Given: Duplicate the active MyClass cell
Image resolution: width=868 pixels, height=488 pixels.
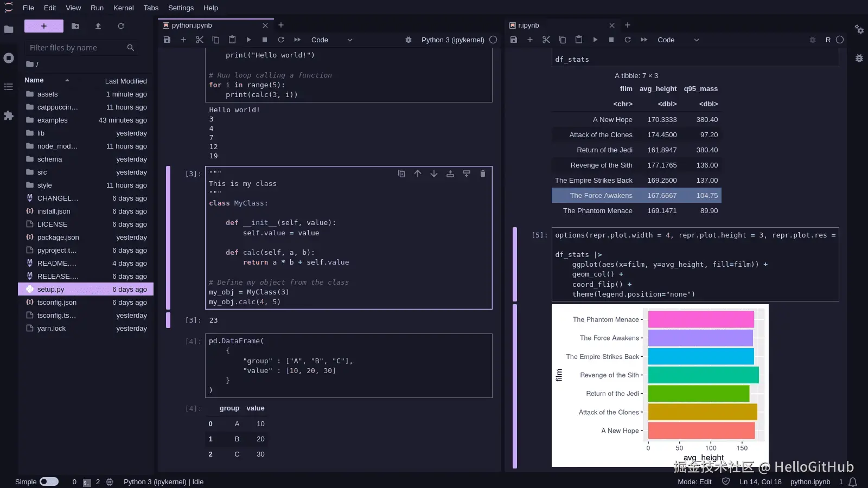Looking at the screenshot, I should tap(401, 174).
